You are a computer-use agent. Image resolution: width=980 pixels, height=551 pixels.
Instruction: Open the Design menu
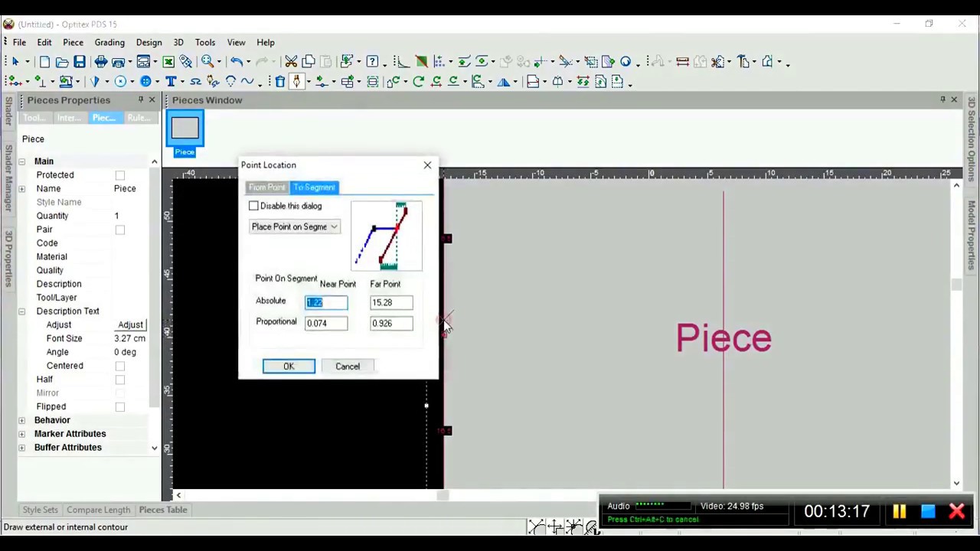pos(149,42)
